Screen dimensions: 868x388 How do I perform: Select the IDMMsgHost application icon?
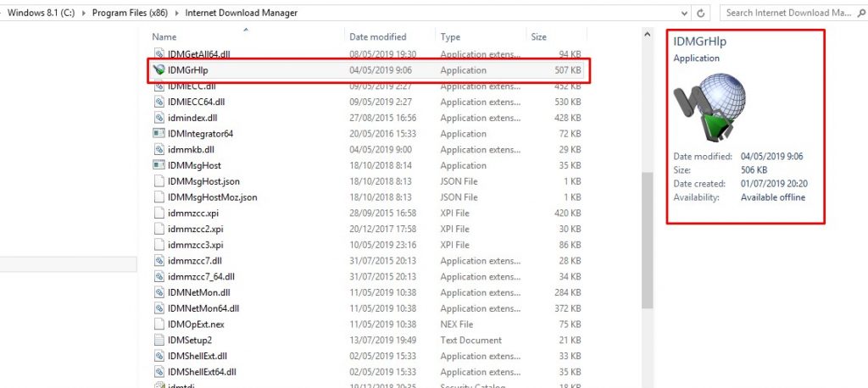point(159,165)
